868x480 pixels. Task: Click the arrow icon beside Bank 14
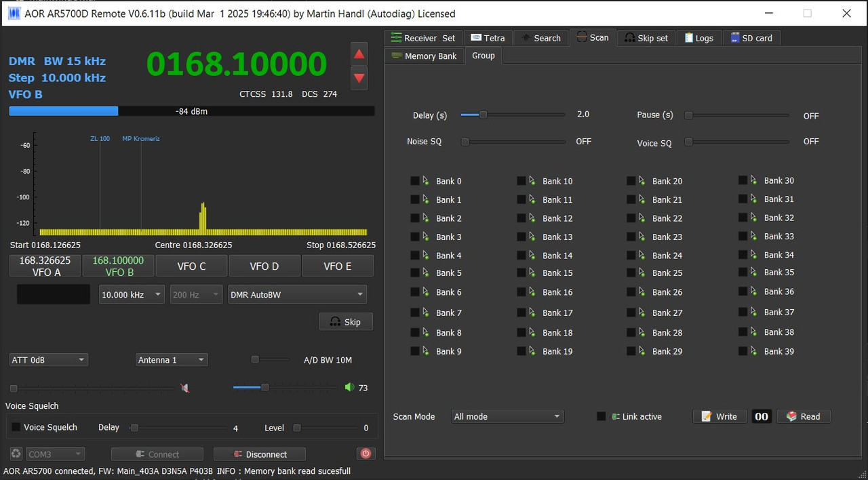pyautogui.click(x=532, y=255)
